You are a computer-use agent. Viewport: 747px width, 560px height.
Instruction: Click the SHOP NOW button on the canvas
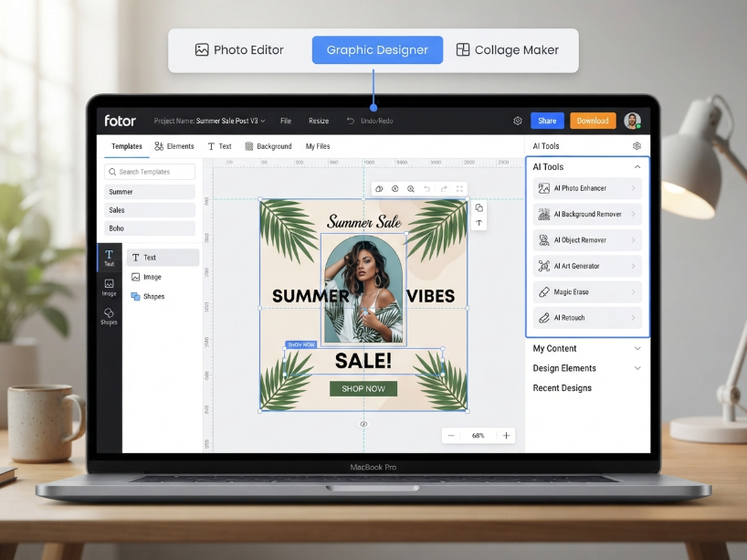(363, 389)
